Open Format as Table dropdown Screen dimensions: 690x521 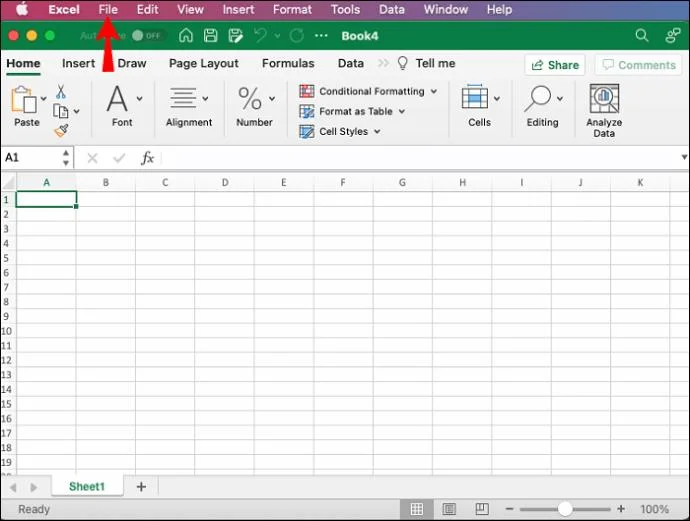pos(352,111)
